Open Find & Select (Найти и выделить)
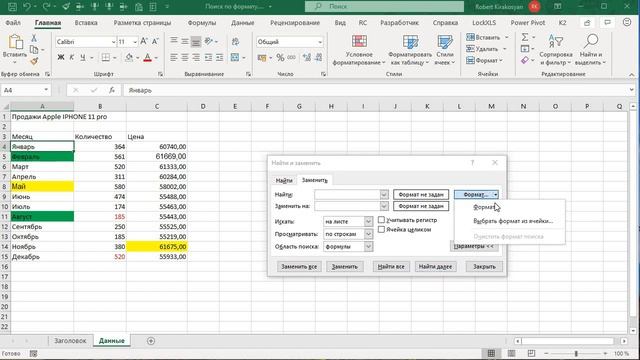Viewport: 640px width, 360px height. pyautogui.click(x=590, y=50)
